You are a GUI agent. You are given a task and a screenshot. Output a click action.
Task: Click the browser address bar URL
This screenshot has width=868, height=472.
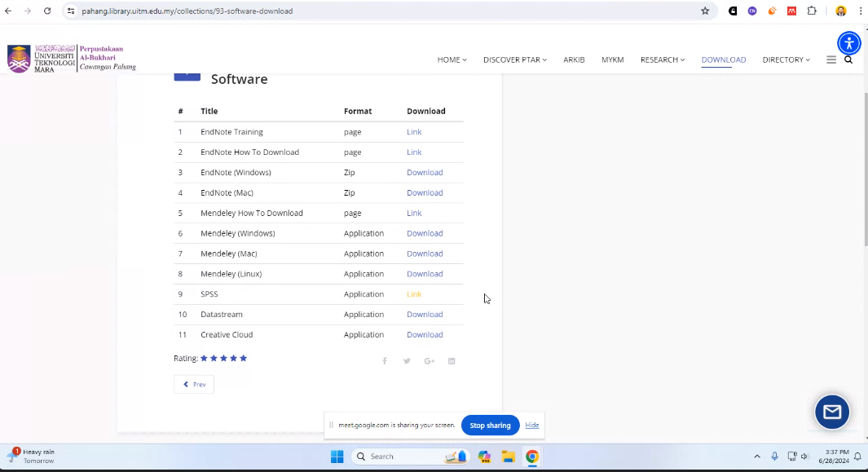pos(187,11)
